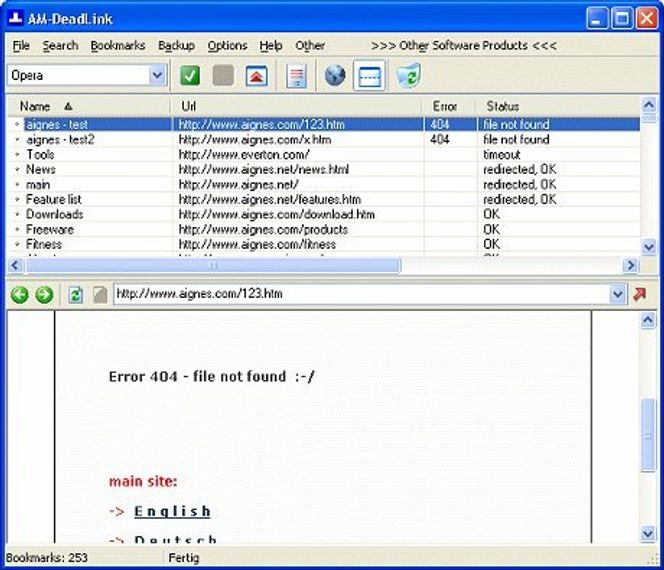Image resolution: width=664 pixels, height=570 pixels.
Task: Click the Url column header
Action: pos(296,106)
